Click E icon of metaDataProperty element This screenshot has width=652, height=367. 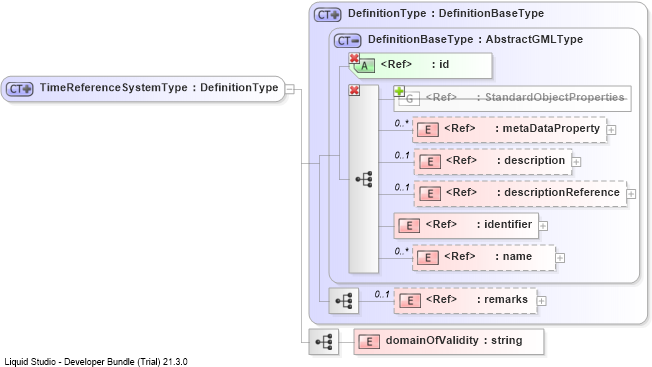(x=428, y=130)
